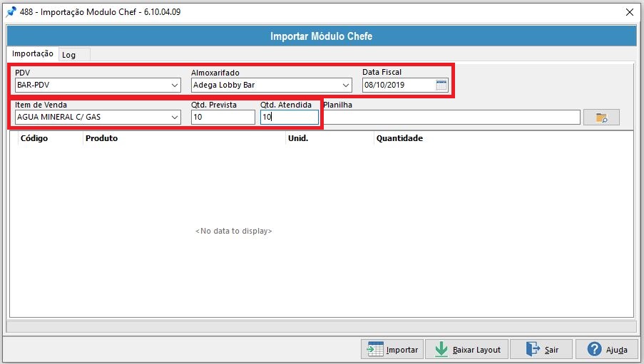Exit using the Sair button
The width and height of the screenshot is (644, 364).
point(541,349)
